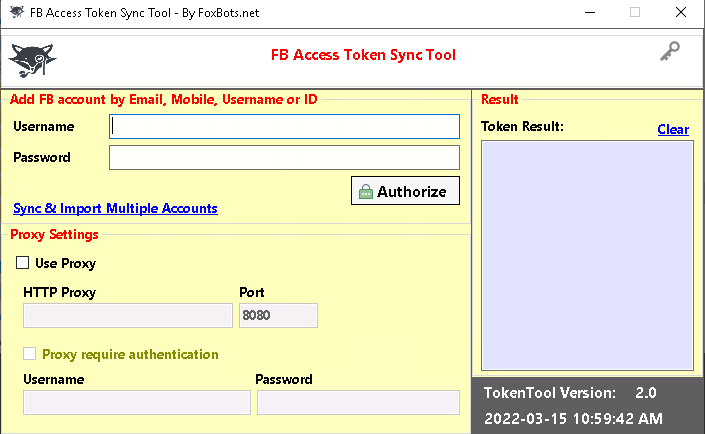705x434 pixels.
Task: Minimize the Token Sync Tool window
Action: pyautogui.click(x=590, y=13)
